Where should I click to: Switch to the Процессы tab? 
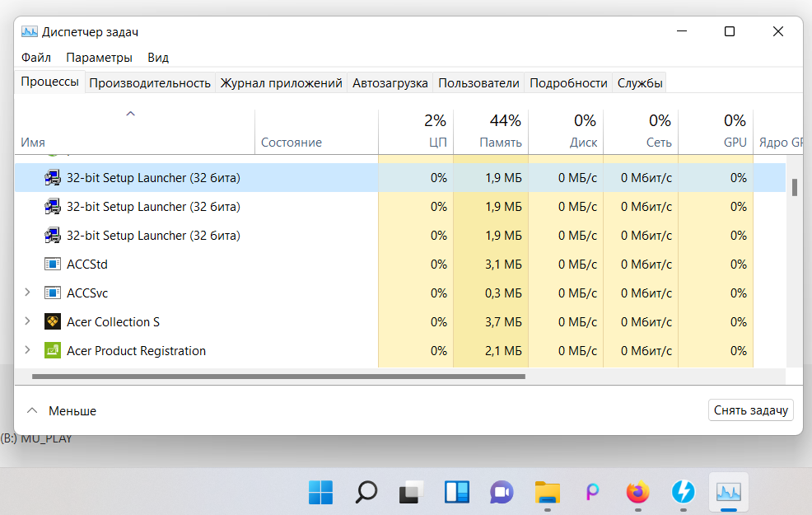pyautogui.click(x=49, y=82)
